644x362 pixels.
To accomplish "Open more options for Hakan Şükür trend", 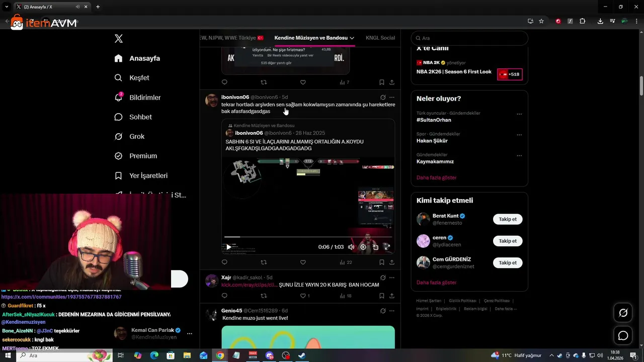I will 519,135.
